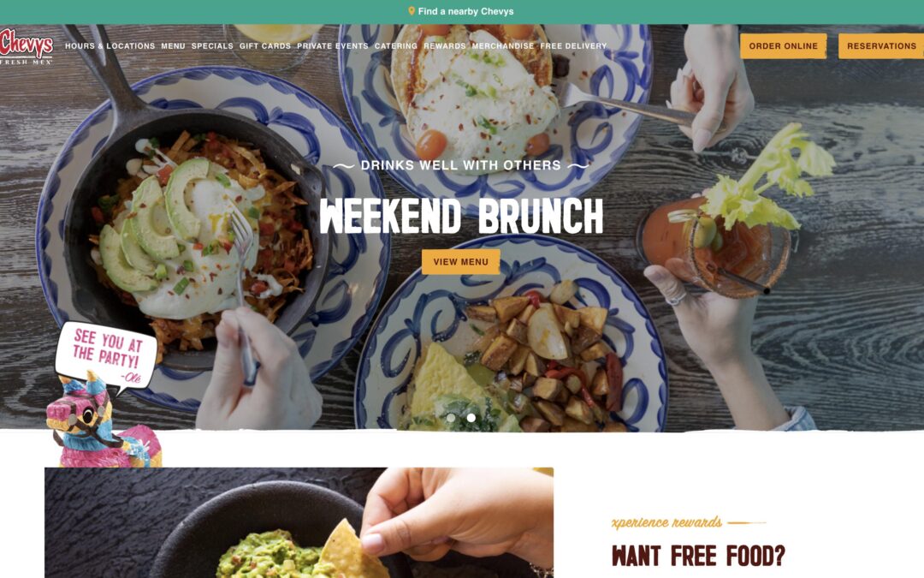The image size is (924, 578).
Task: Click the Order Online button
Action: point(783,46)
